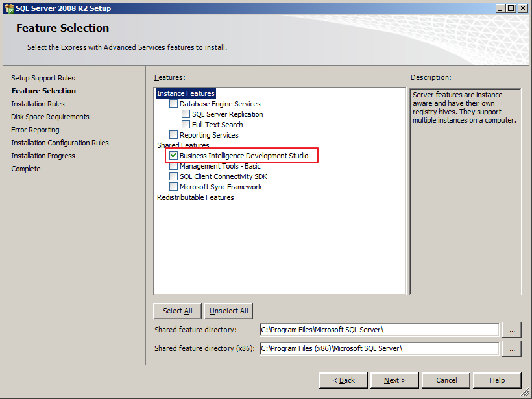Enable the Full-Text Search checkbox
Viewport: 532px width, 399px height.
click(186, 125)
